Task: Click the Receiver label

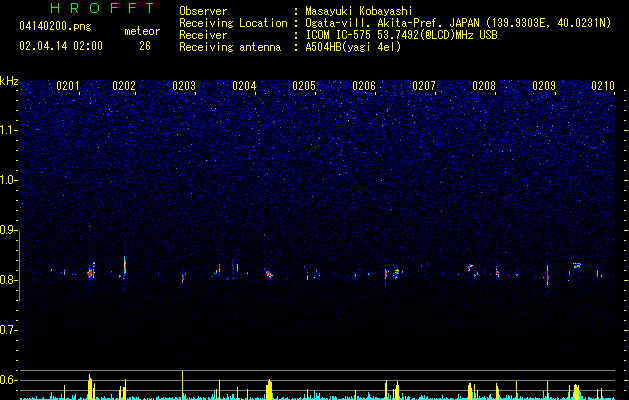Action: coord(203,35)
